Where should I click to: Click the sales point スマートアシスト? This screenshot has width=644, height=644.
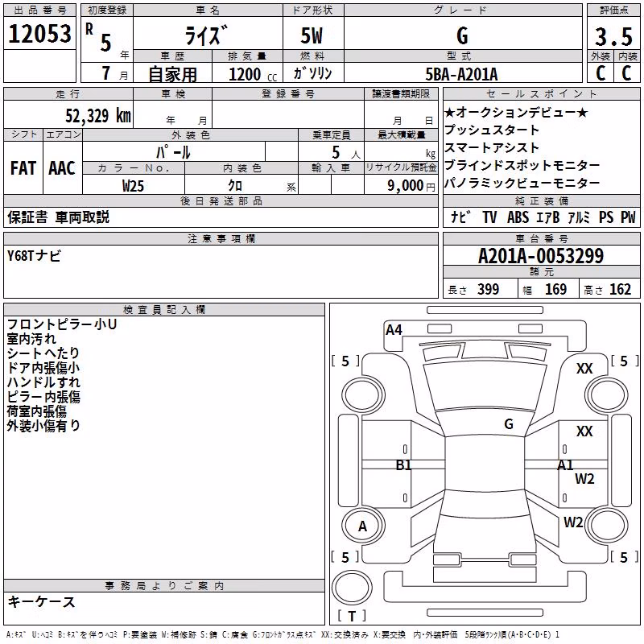[492, 147]
